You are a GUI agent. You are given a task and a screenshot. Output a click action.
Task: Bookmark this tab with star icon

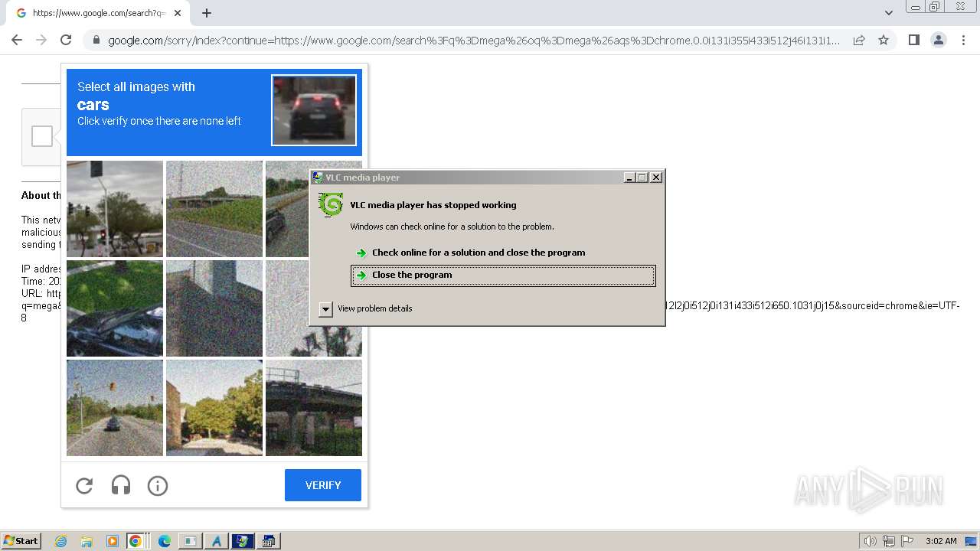pos(884,40)
